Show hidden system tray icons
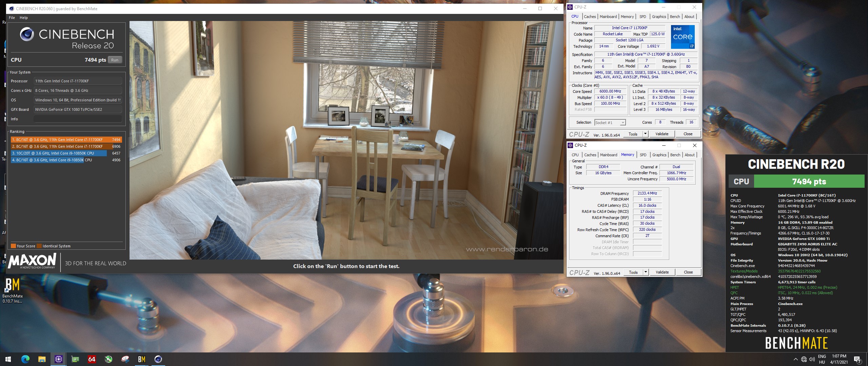Image resolution: width=868 pixels, height=366 pixels. [795, 359]
